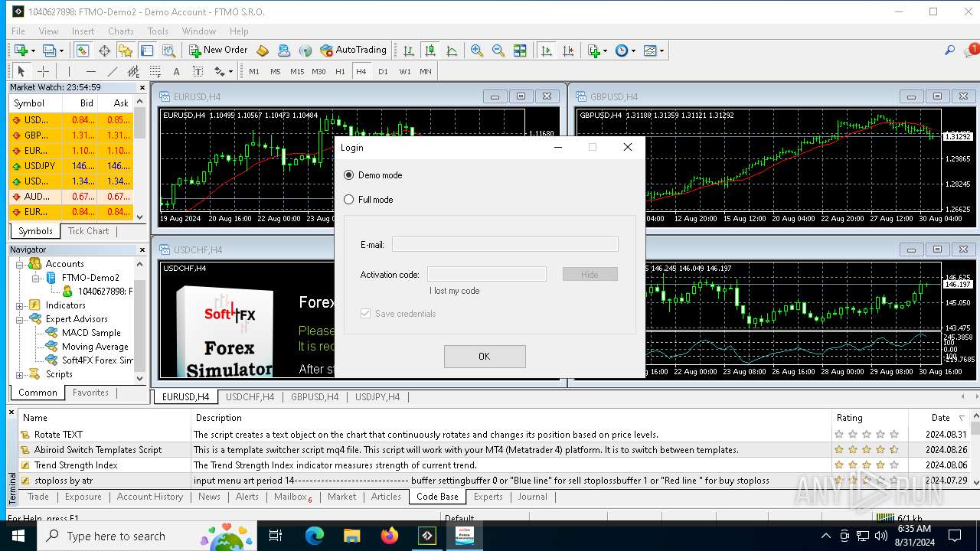Click the New Order button
Screen dimensions: 980x551
tap(218, 51)
